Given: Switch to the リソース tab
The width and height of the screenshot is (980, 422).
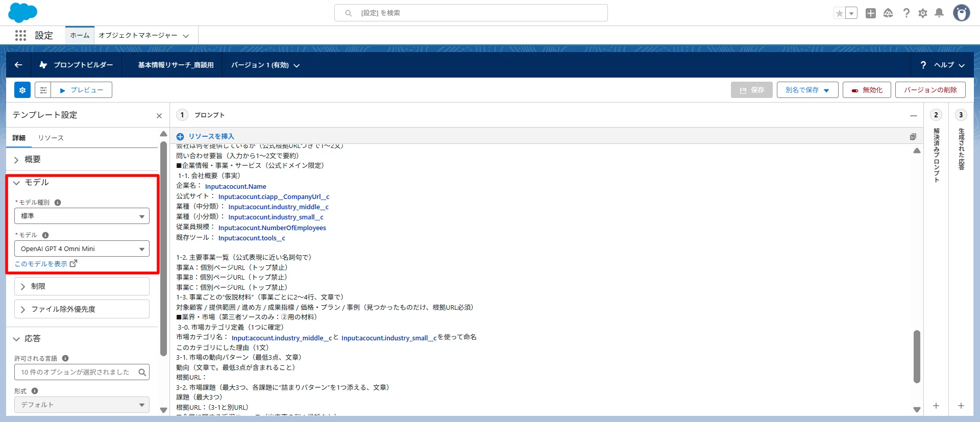Looking at the screenshot, I should pyautogui.click(x=51, y=138).
